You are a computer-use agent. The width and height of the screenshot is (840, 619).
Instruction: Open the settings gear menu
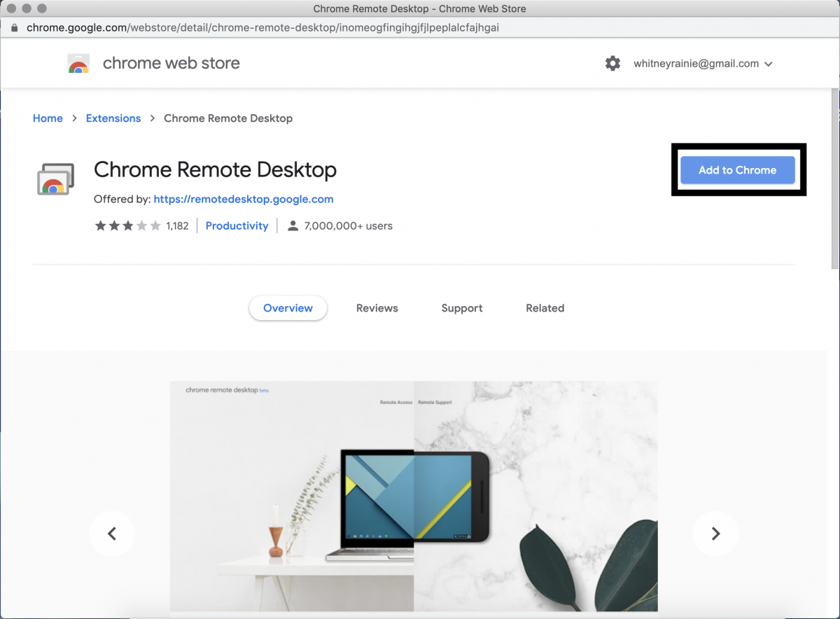coord(612,64)
